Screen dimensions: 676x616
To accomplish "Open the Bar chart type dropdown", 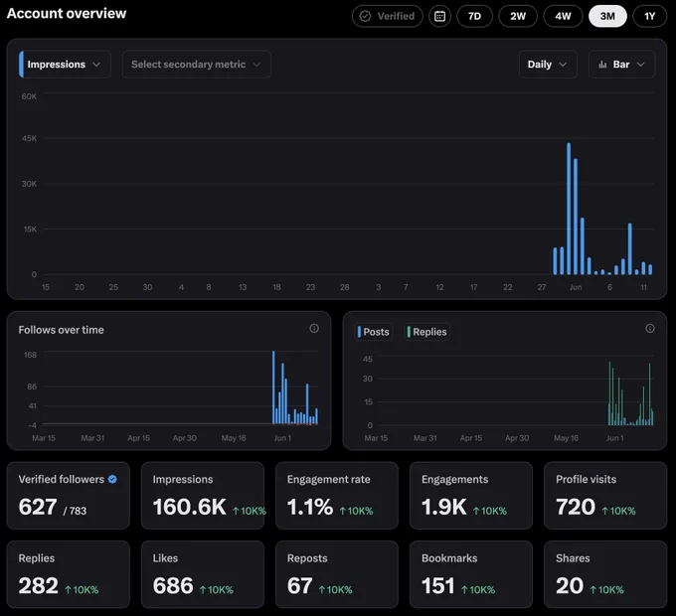I will pyautogui.click(x=621, y=65).
